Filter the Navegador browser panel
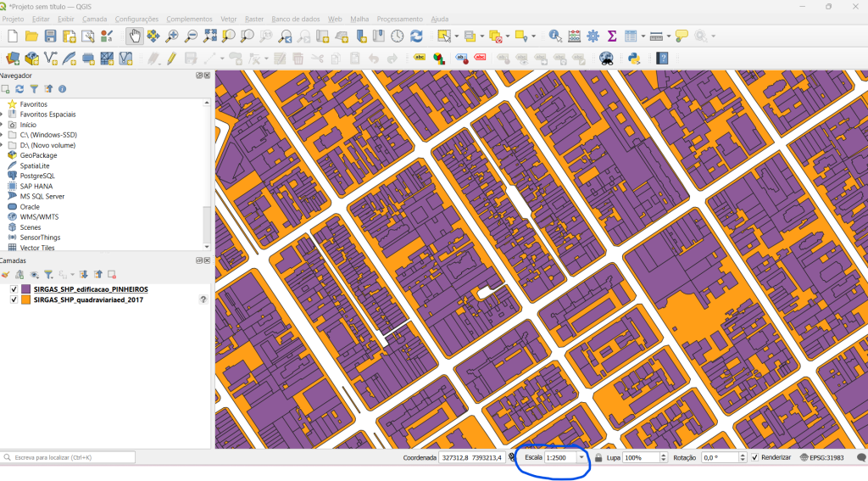868x481 pixels. 34,89
